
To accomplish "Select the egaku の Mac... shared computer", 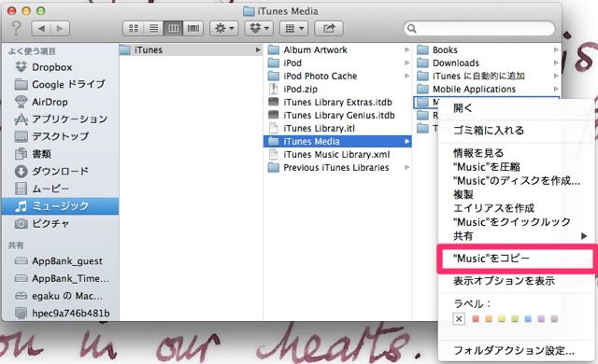I will [61, 296].
